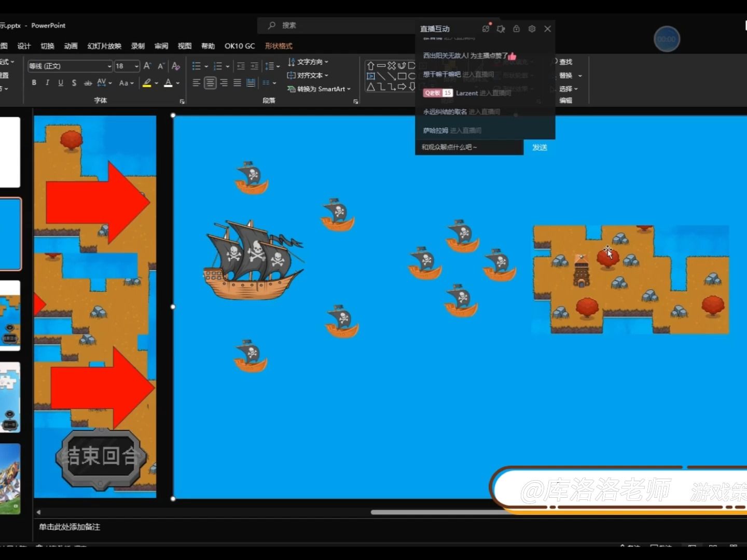
Task: Open the font dialog launcher
Action: [x=182, y=101]
